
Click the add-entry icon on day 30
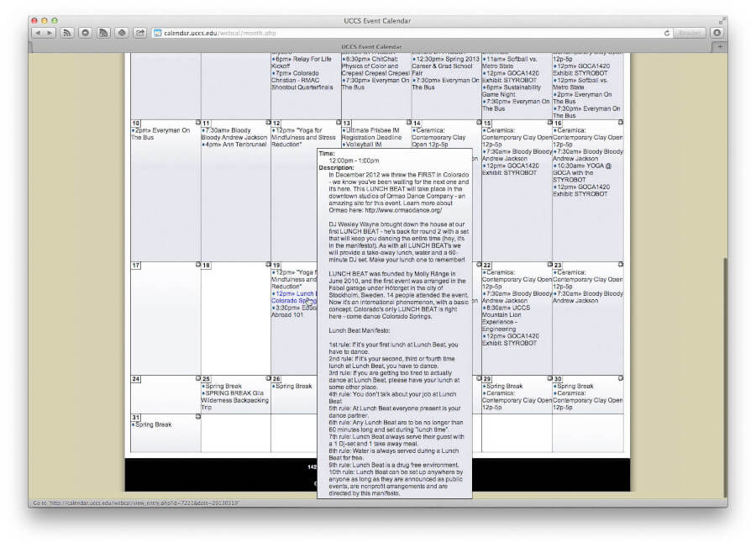click(x=621, y=378)
